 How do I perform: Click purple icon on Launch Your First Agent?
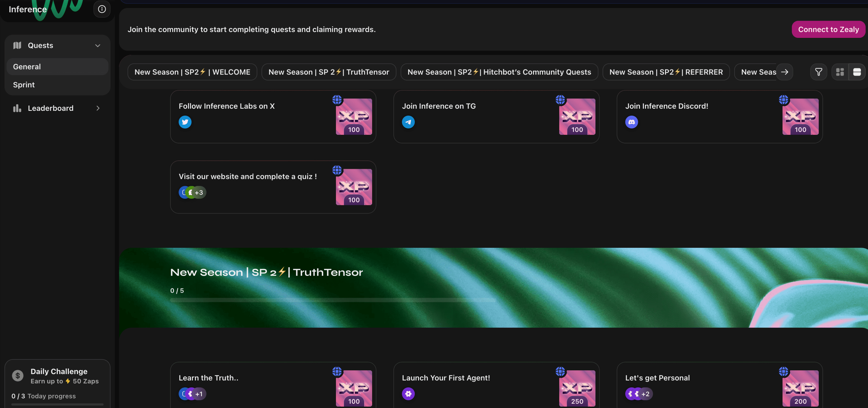tap(408, 394)
